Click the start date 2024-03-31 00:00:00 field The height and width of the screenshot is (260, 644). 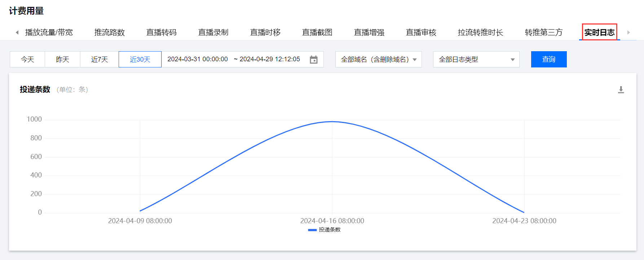(x=198, y=59)
